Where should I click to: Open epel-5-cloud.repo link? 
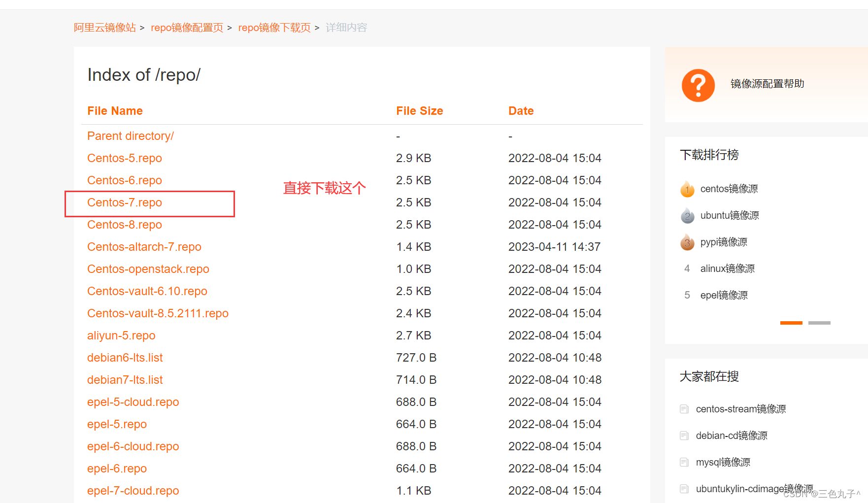point(133,402)
